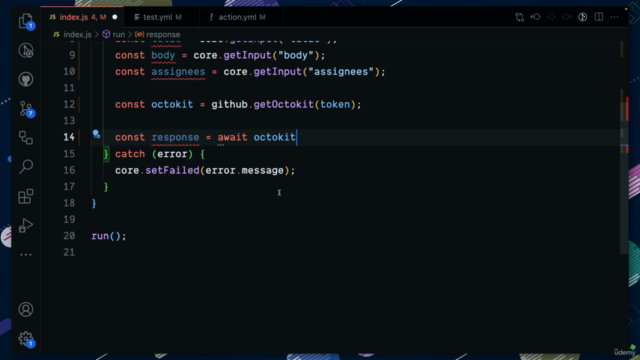Screen dimensions: 640x360
Task: Open the response breadcrumb dropdown
Action: 158,35
